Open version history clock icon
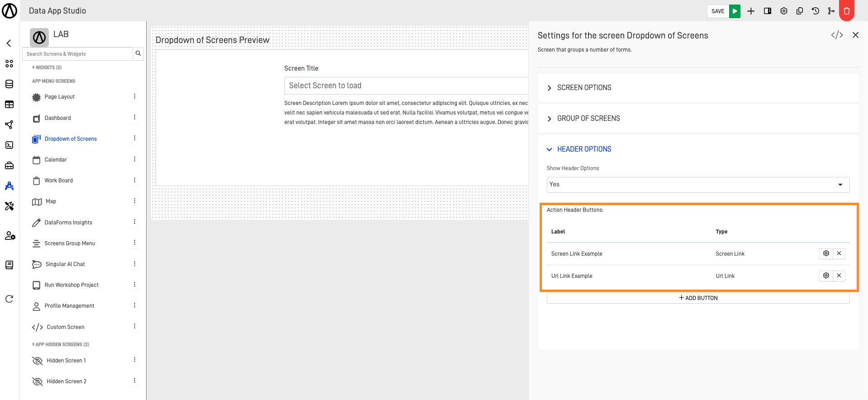 816,11
